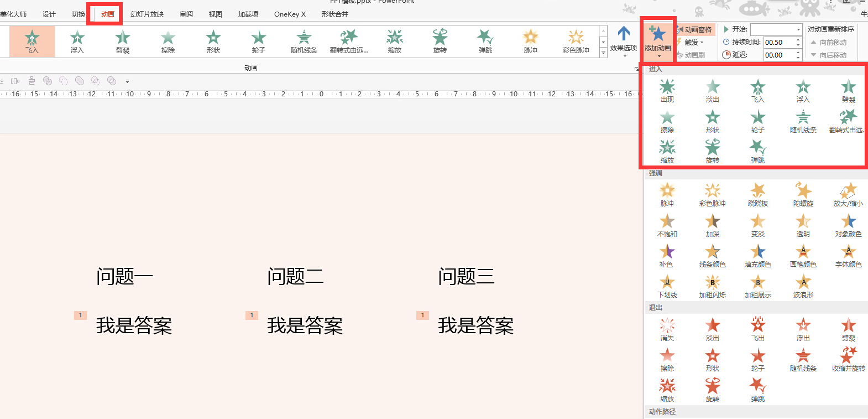This screenshot has width=868, height=419.
Task: Click the 延迟 delay input field
Action: [779, 55]
